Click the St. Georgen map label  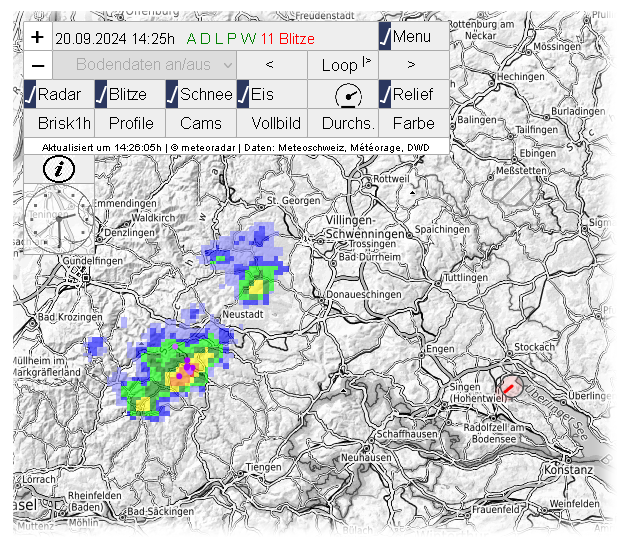(x=294, y=201)
